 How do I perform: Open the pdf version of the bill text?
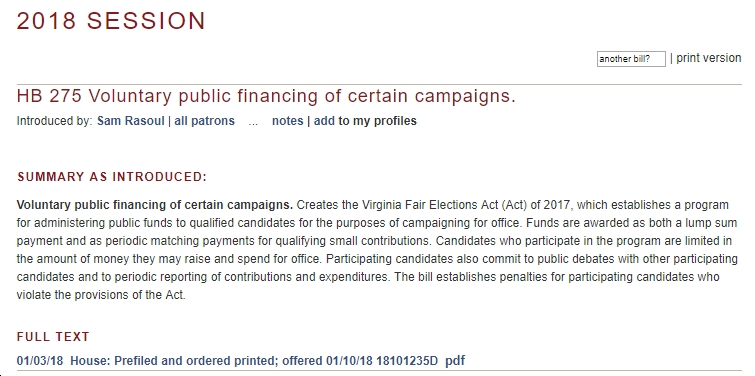coord(455,361)
